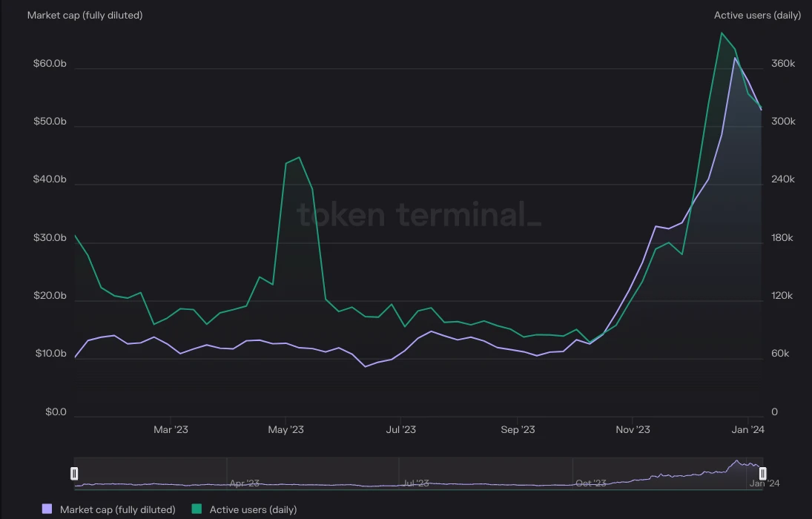Click the purple Market cap legend swatch
The height and width of the screenshot is (519, 812).
(47, 509)
